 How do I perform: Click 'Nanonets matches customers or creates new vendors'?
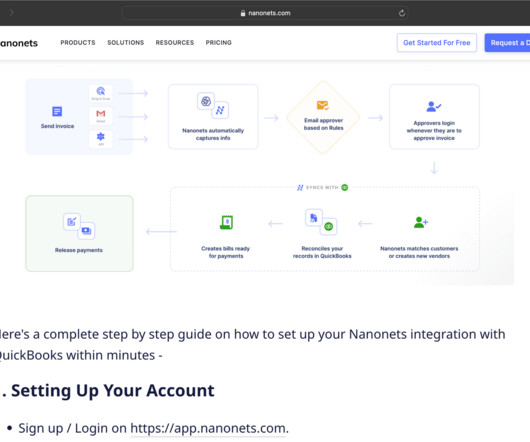click(x=419, y=252)
